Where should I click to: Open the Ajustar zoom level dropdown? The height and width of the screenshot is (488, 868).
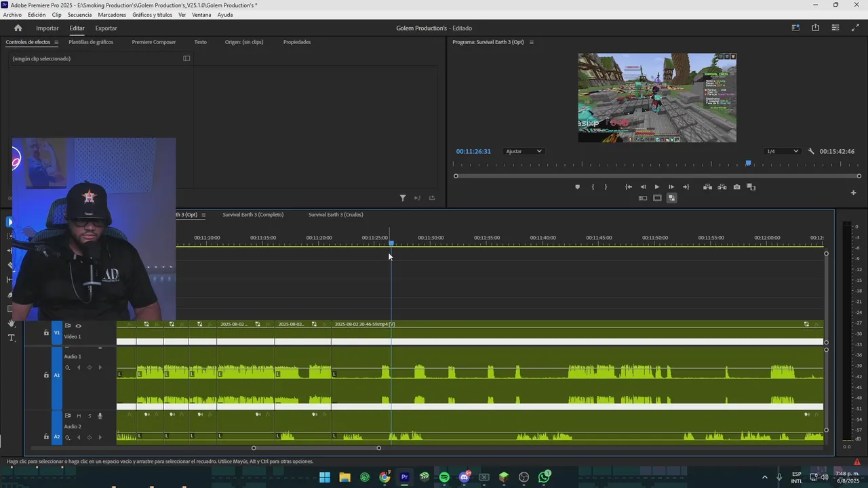pyautogui.click(x=524, y=151)
